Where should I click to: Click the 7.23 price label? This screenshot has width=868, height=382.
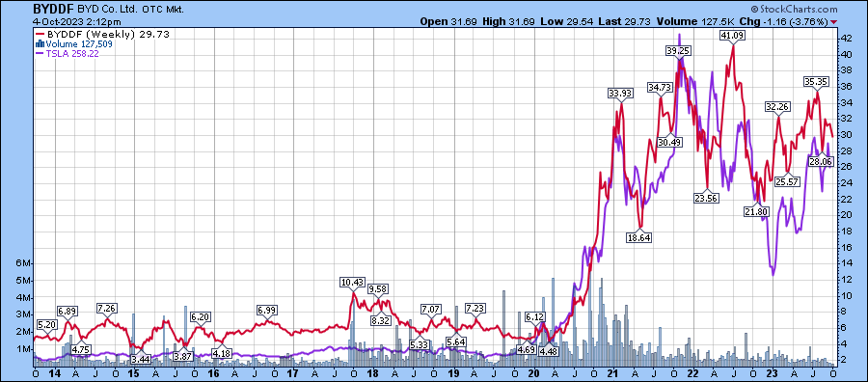475,308
